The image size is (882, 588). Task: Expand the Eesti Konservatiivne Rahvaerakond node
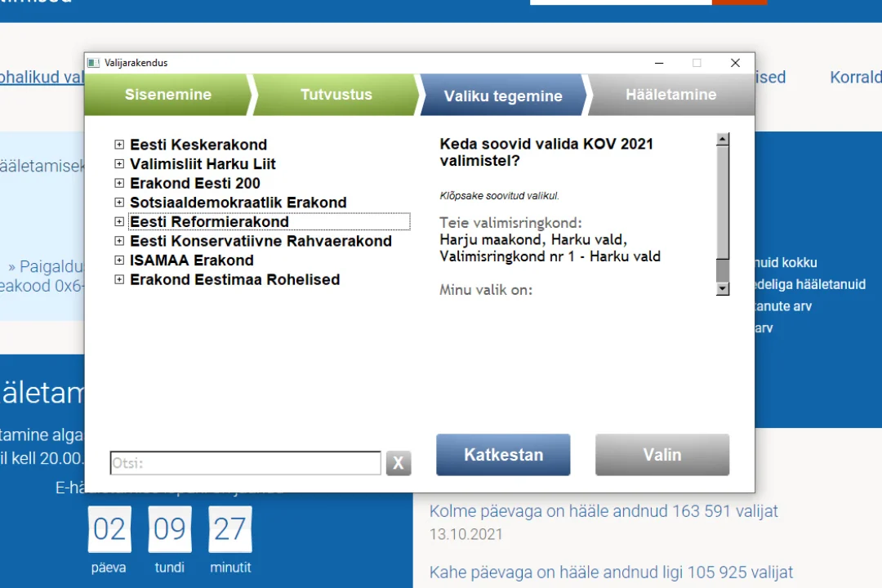click(x=119, y=241)
